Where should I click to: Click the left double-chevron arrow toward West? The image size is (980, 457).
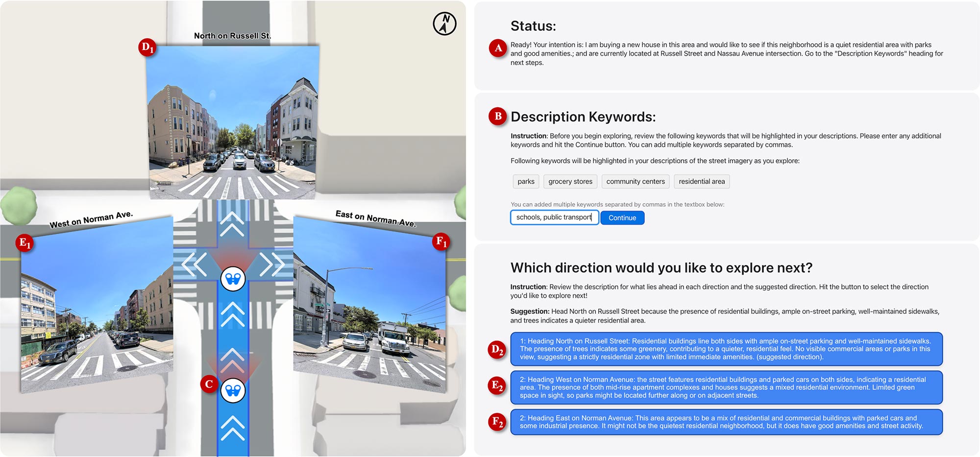(195, 265)
